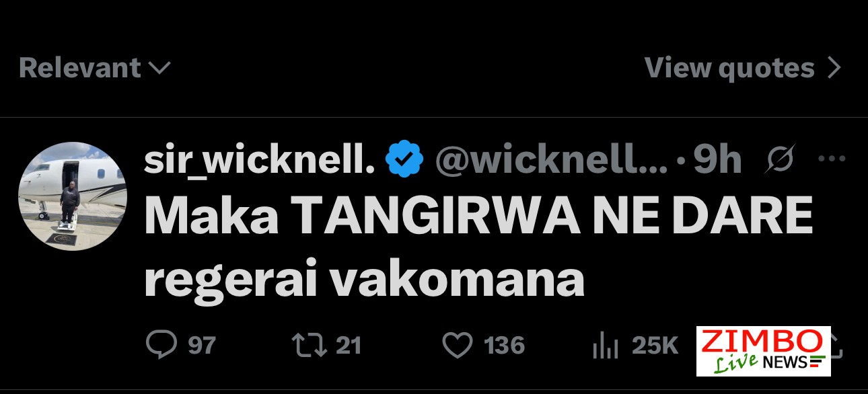868x394 pixels.
Task: Expand the Relevant sort dropdown
Action: [x=95, y=68]
